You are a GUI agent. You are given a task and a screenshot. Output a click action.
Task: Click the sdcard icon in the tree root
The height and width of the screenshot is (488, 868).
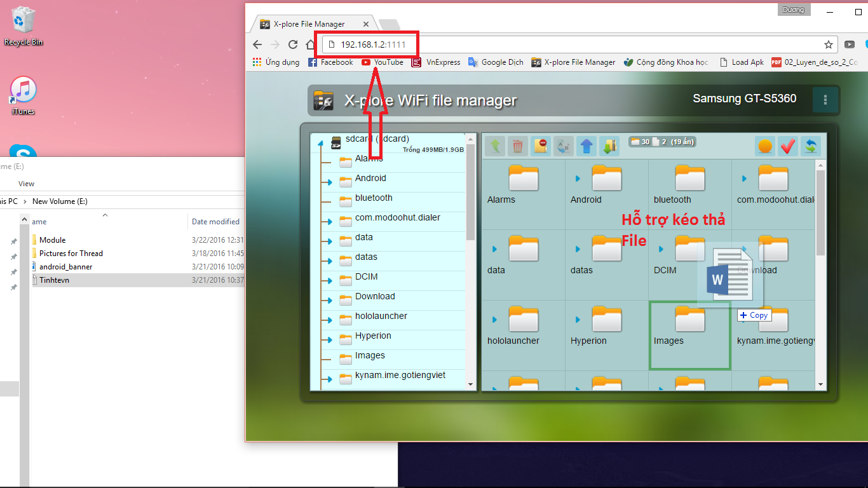[336, 142]
